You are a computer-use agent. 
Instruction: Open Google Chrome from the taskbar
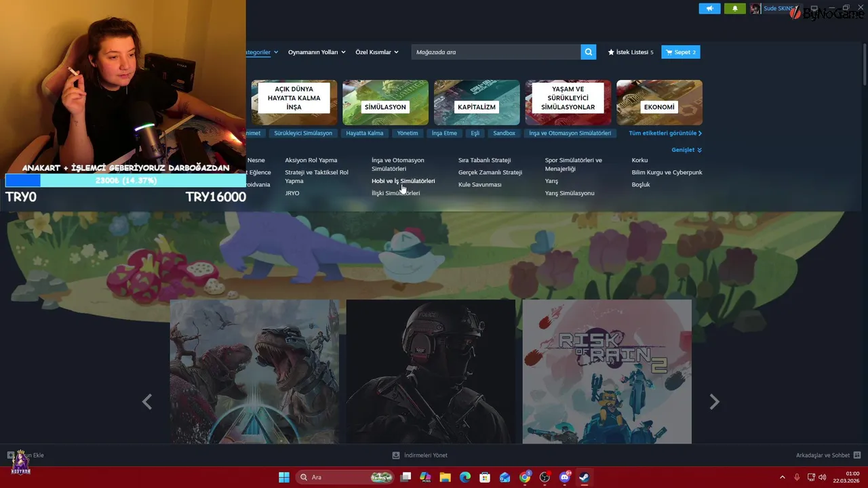click(525, 477)
